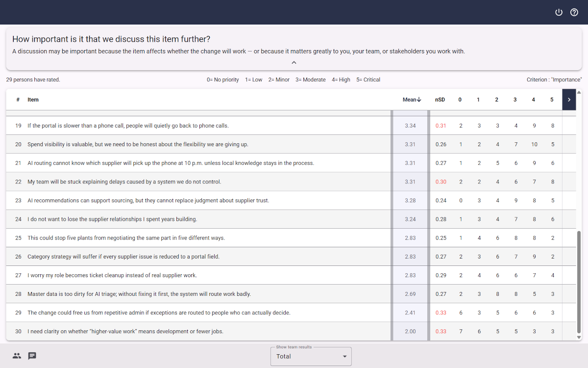The height and width of the screenshot is (368, 588).
Task: Click the mean value 3.24
Action: pos(410,219)
